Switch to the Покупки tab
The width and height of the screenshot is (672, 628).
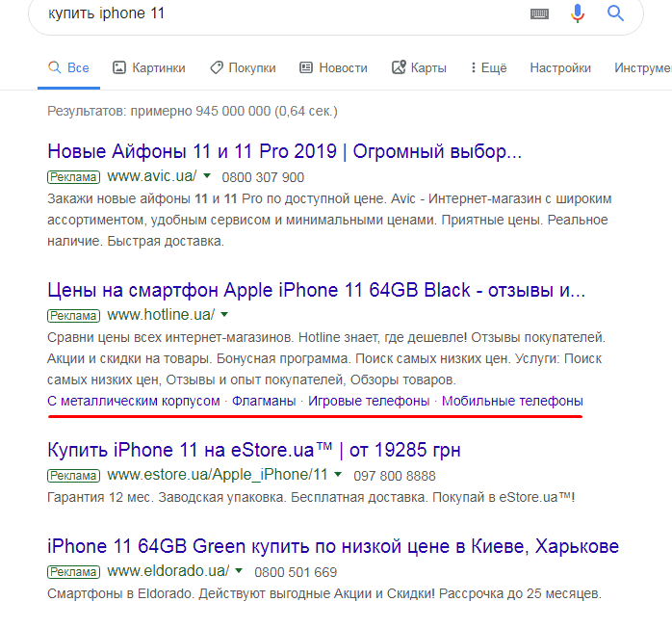(243, 67)
